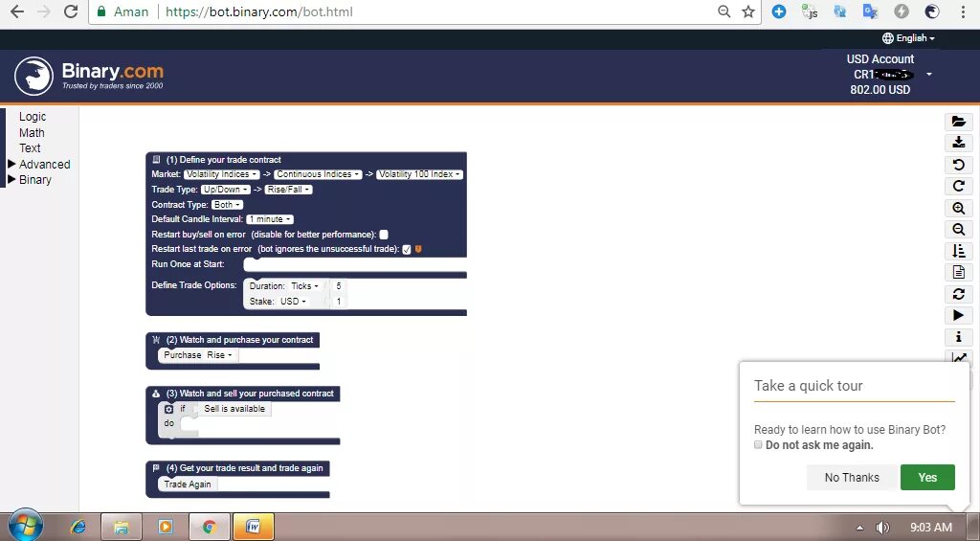
Task: Open the English language selector
Action: pyautogui.click(x=908, y=38)
